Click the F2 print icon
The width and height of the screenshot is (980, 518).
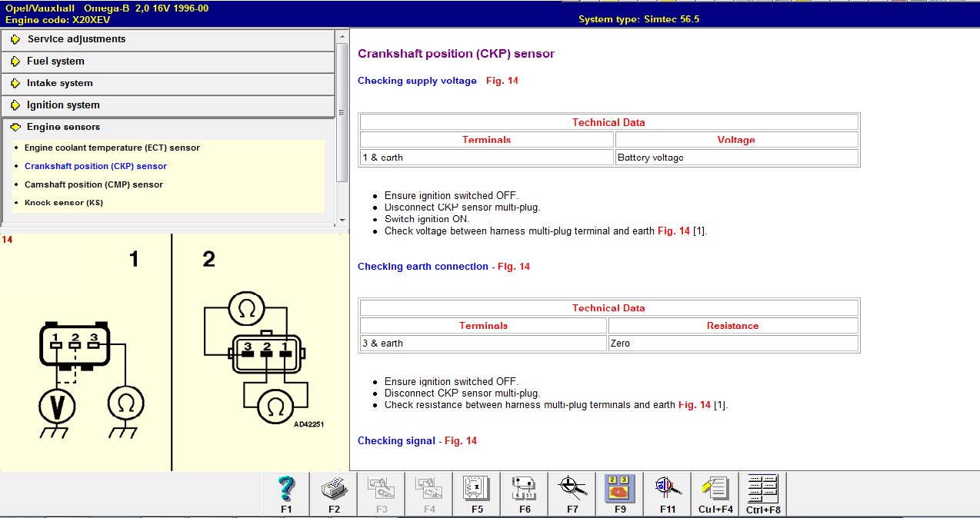pos(334,493)
